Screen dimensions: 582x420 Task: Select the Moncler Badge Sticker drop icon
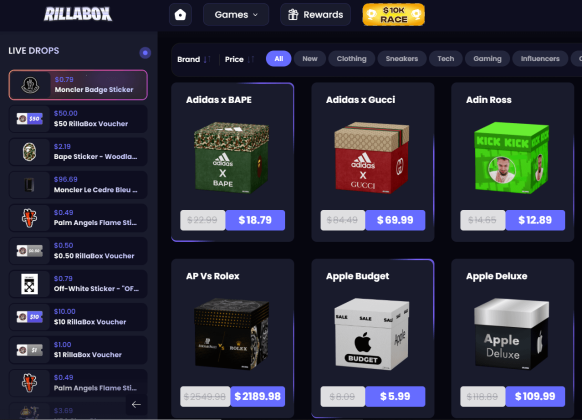tap(30, 85)
